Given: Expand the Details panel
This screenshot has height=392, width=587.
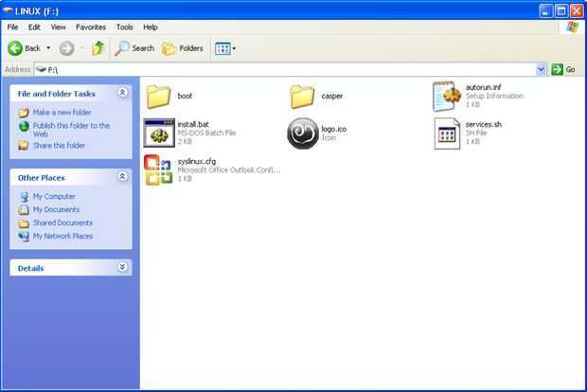Looking at the screenshot, I should pos(122,267).
